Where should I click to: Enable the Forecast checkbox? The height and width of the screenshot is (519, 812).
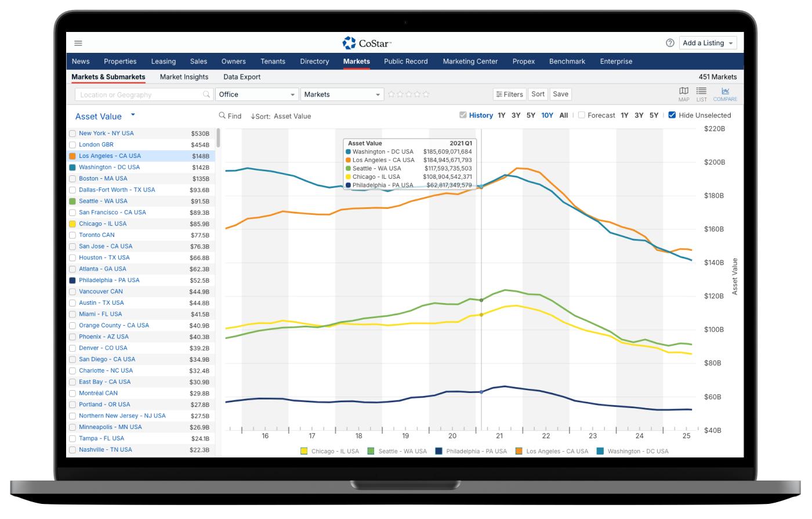click(582, 115)
